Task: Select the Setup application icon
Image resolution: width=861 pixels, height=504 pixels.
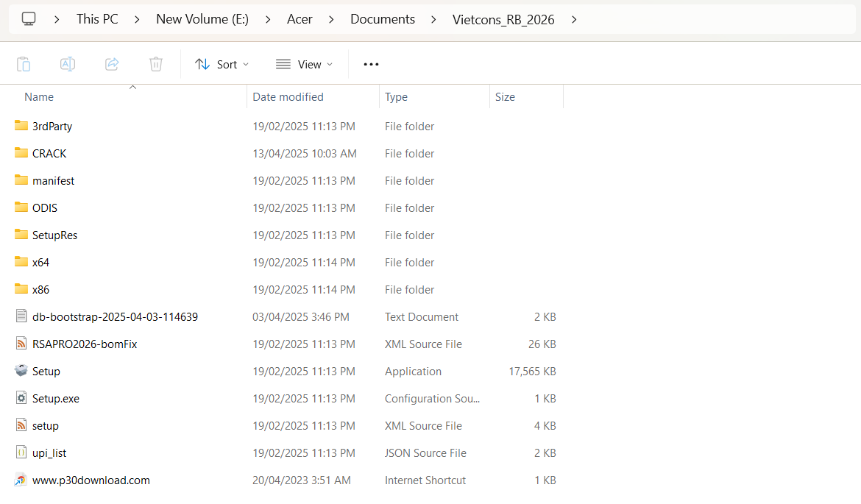Action: pyautogui.click(x=21, y=371)
